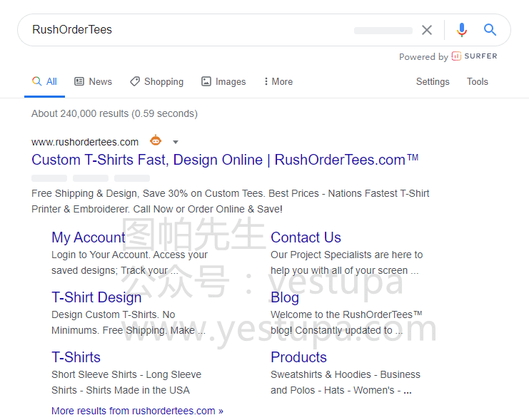Open search Settings

(x=433, y=81)
